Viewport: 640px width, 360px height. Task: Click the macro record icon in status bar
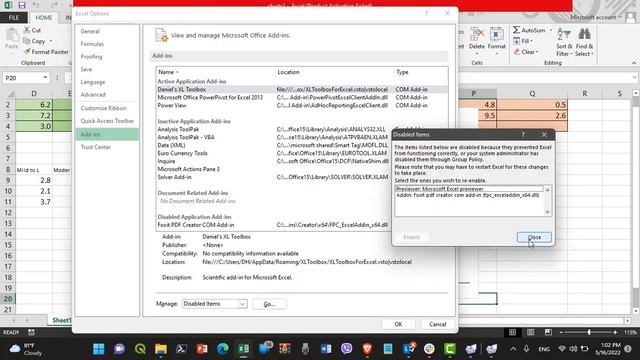click(31, 332)
